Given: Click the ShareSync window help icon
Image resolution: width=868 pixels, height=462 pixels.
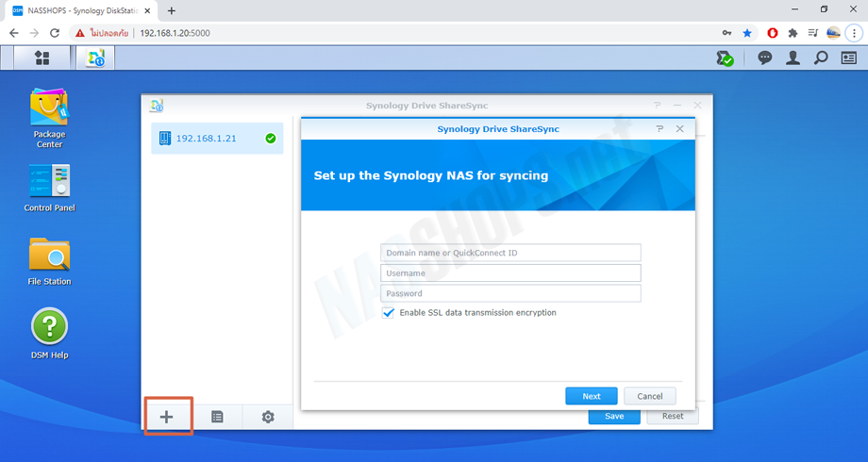Looking at the screenshot, I should pyautogui.click(x=657, y=105).
